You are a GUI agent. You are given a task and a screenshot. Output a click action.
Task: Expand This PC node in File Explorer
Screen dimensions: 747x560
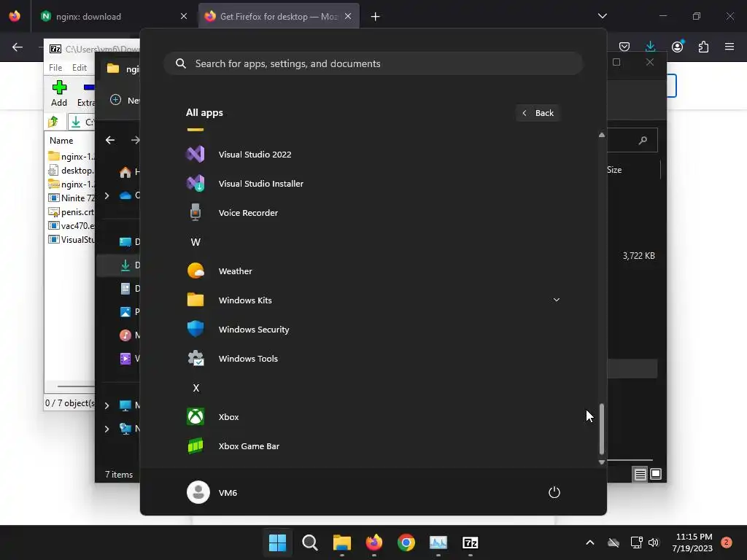107,405
